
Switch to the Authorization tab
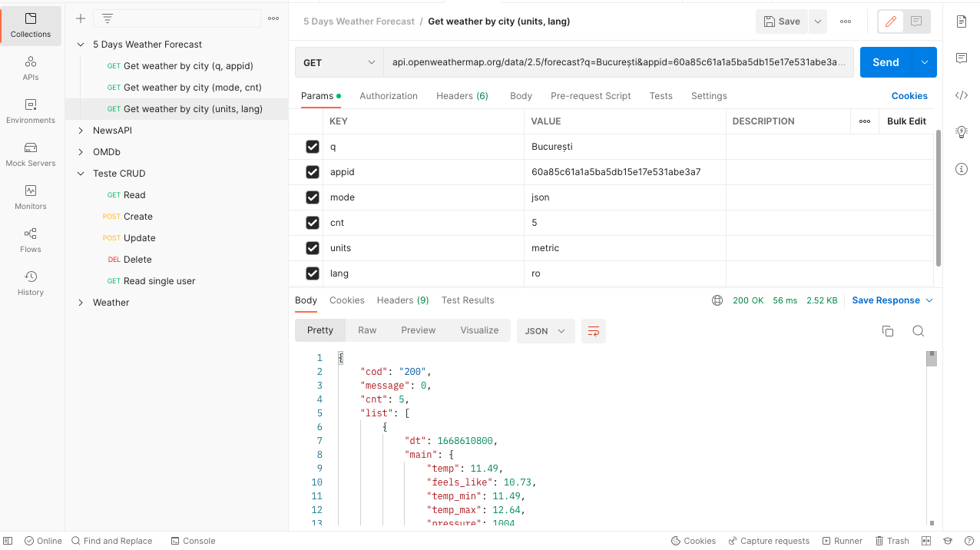tap(389, 95)
